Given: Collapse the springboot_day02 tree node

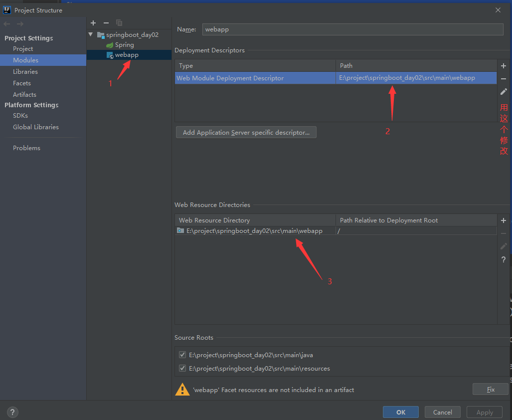Looking at the screenshot, I should tap(91, 34).
